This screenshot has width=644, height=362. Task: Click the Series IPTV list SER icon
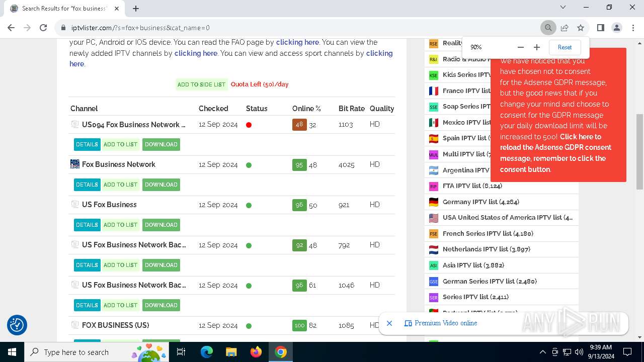coord(434,297)
